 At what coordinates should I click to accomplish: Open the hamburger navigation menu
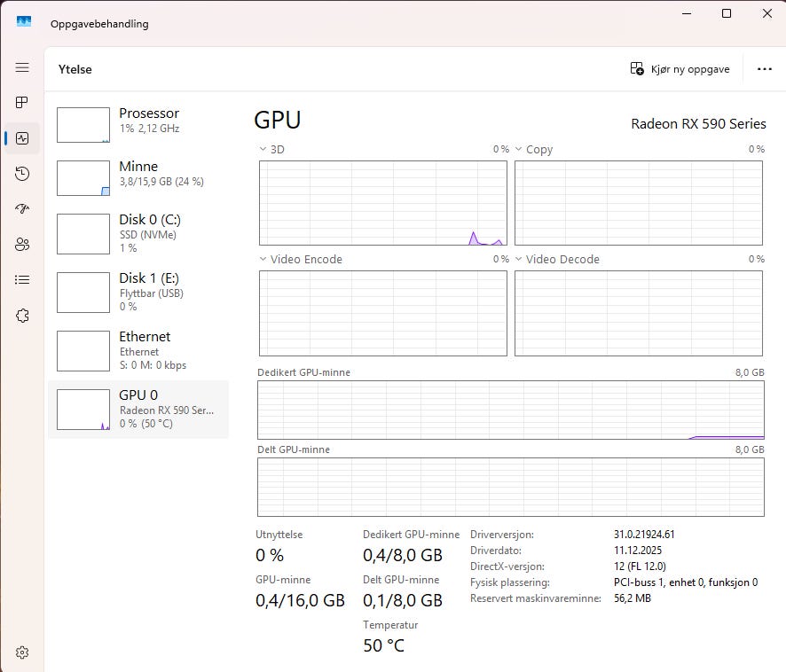[x=22, y=67]
